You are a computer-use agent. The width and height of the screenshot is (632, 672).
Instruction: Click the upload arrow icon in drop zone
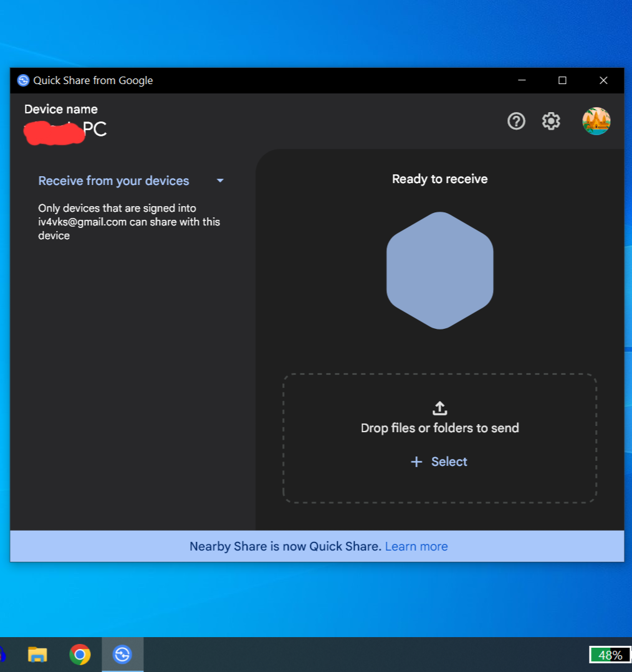click(x=439, y=409)
